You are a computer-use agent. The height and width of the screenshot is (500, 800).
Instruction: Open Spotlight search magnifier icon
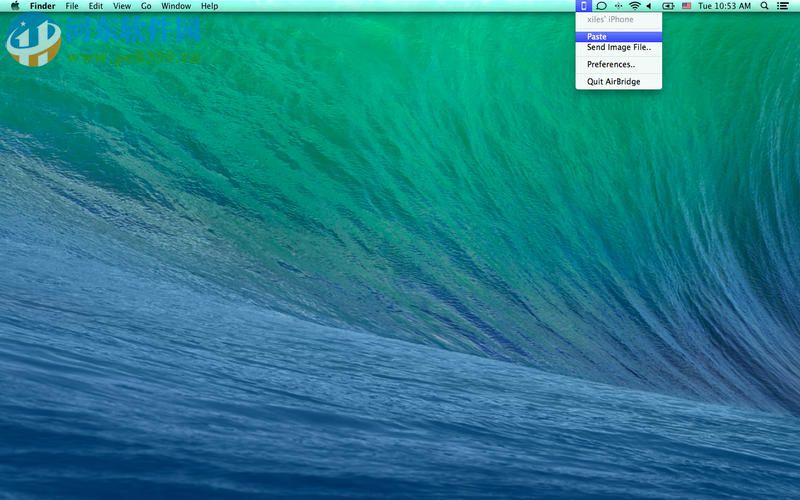point(764,6)
